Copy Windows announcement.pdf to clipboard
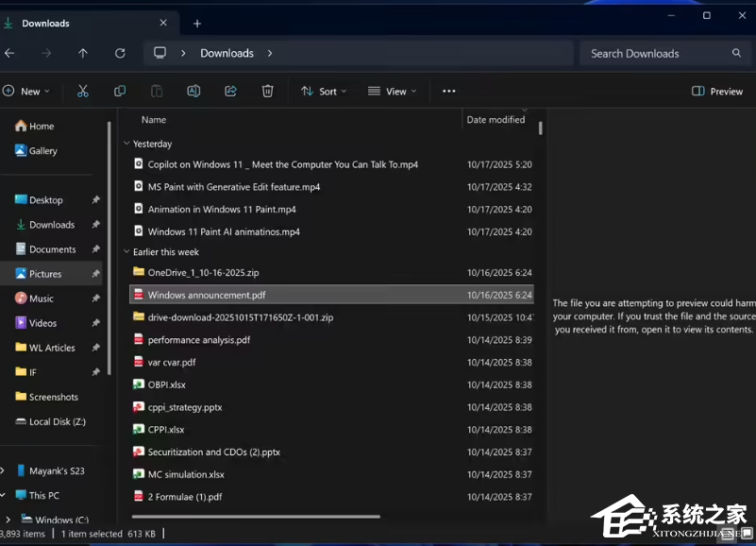Viewport: 756px width, 546px height. click(x=120, y=91)
